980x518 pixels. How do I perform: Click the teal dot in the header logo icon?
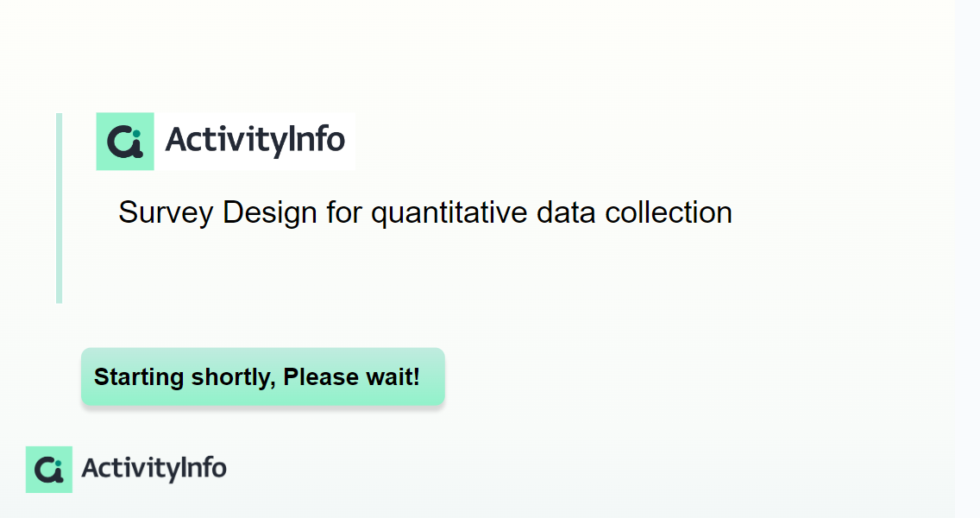pyautogui.click(x=137, y=133)
